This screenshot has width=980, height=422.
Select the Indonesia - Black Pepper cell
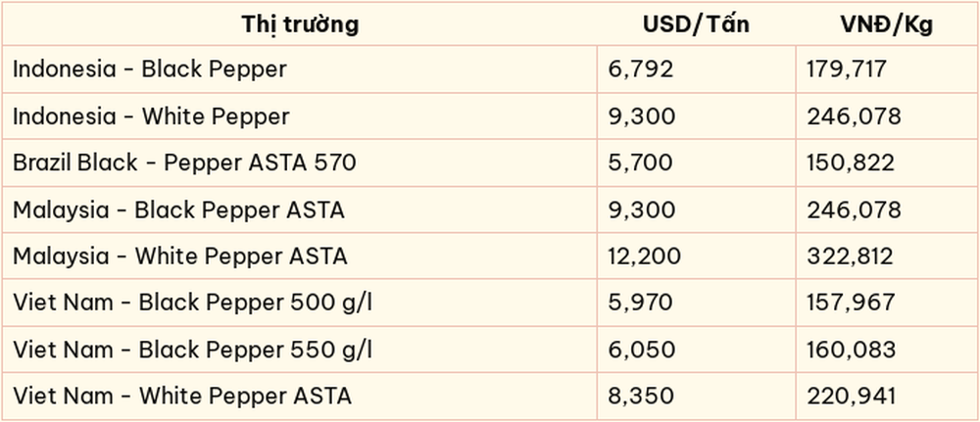(300, 70)
